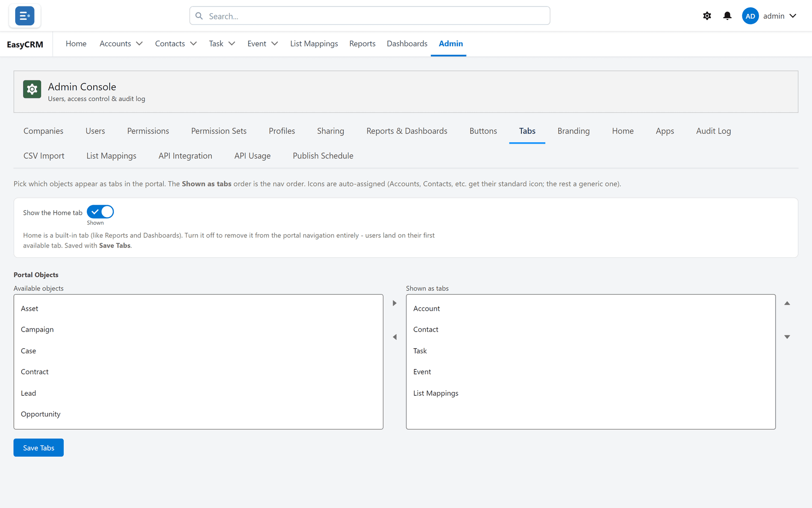Go to Dashboards in navigation
812x508 pixels.
click(407, 43)
